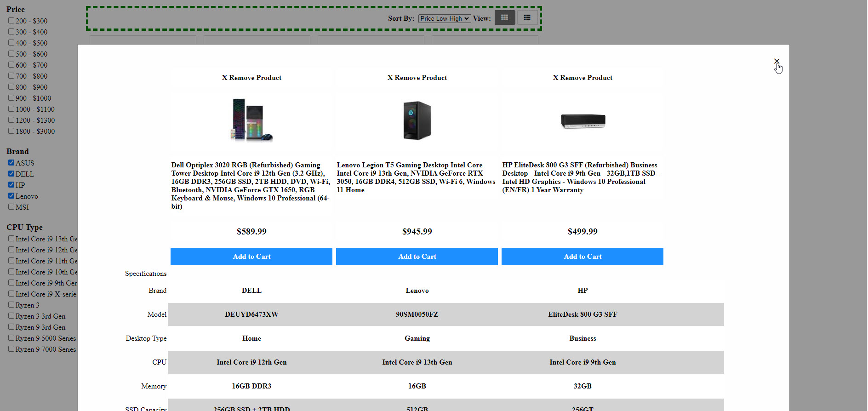This screenshot has width=868, height=411.
Task: Add the Dell Optiplex 3020 to cart
Action: pos(251,257)
